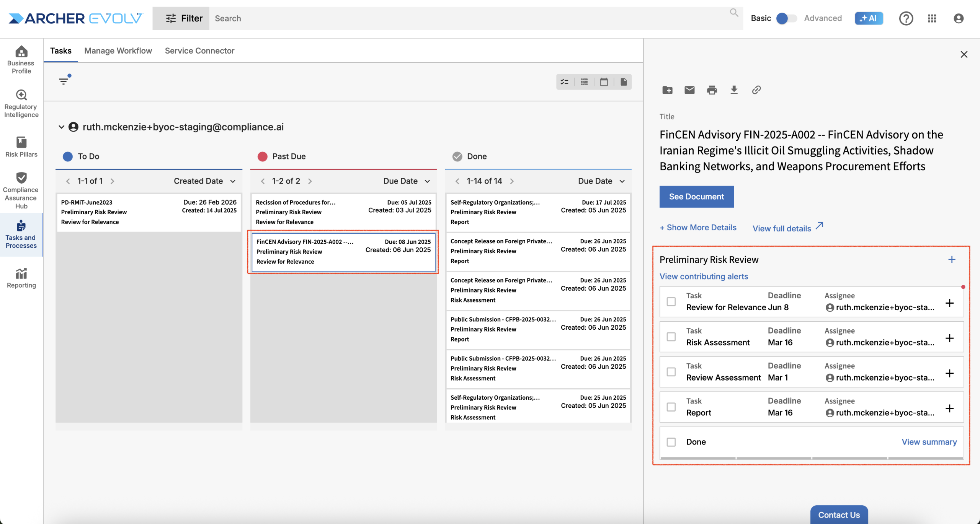Open the Reporting sidebar icon
Image resolution: width=980 pixels, height=524 pixels.
[21, 278]
